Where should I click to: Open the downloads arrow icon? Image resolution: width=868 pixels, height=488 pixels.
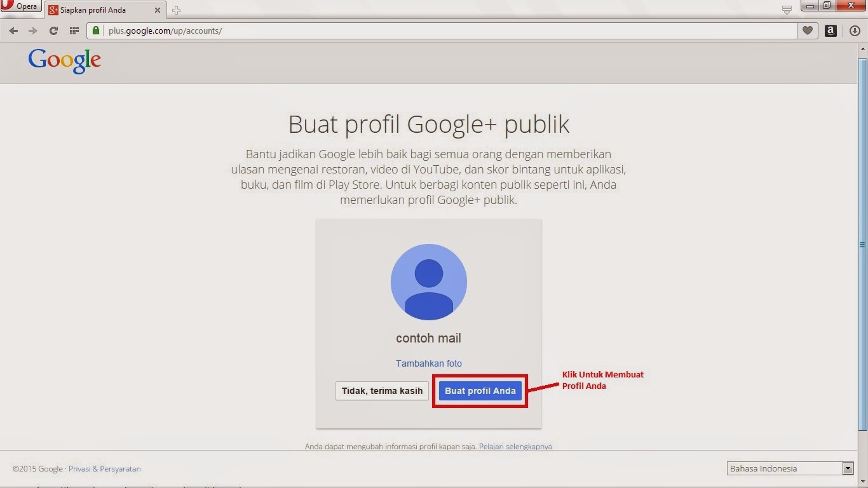click(x=855, y=30)
